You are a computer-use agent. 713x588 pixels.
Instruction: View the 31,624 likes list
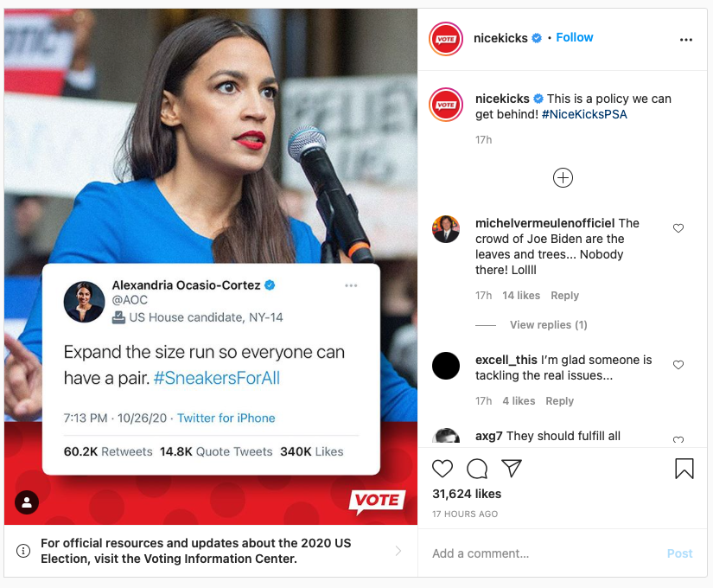pos(467,494)
